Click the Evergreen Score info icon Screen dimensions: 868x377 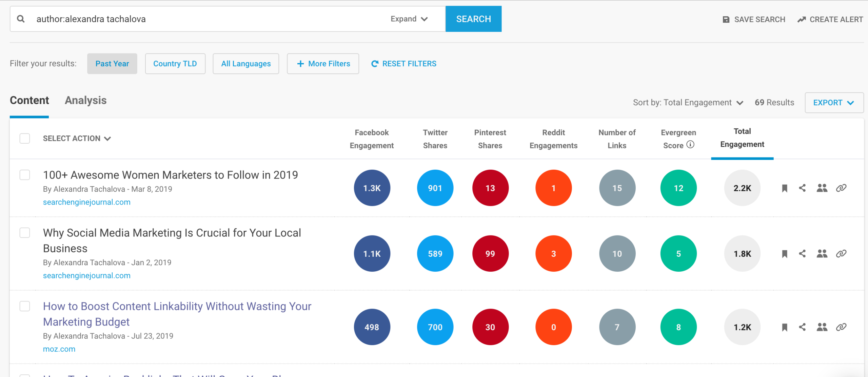[x=690, y=145]
